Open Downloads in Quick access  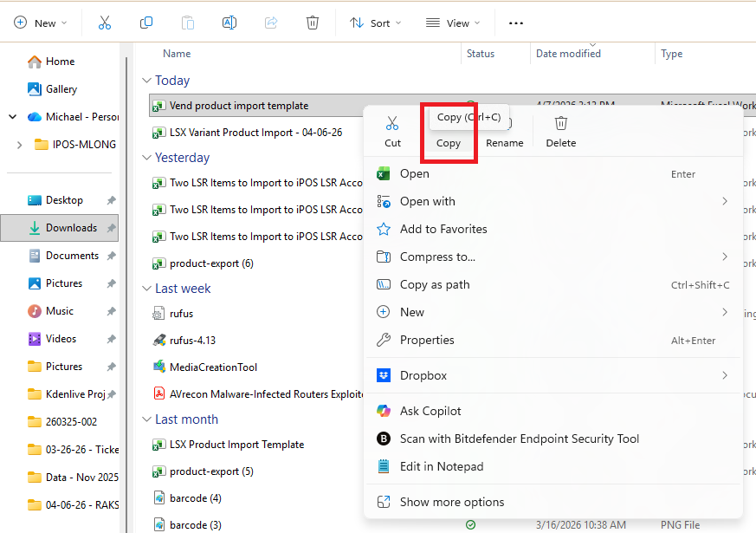[x=60, y=228]
